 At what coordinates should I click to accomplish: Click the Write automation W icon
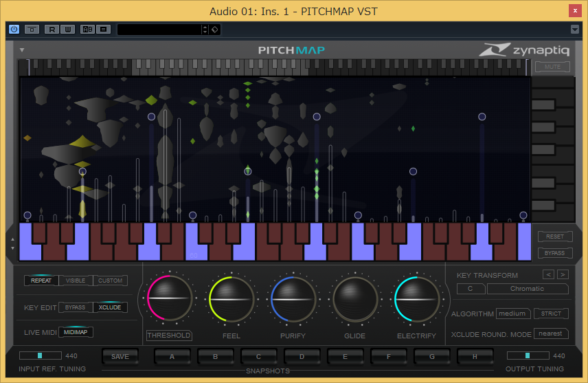pos(67,30)
